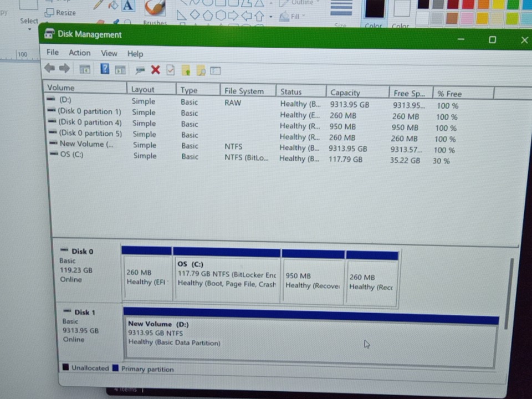Click the 35.22 GB free space cell

[405, 160]
